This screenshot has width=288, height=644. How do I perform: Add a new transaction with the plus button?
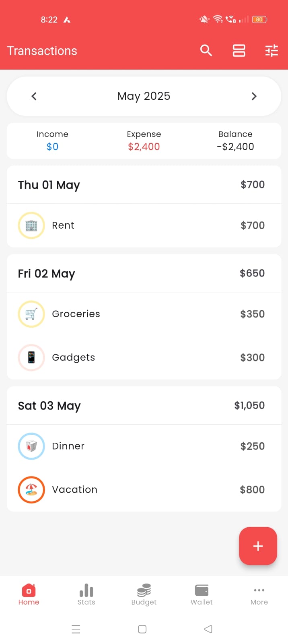[x=258, y=546]
